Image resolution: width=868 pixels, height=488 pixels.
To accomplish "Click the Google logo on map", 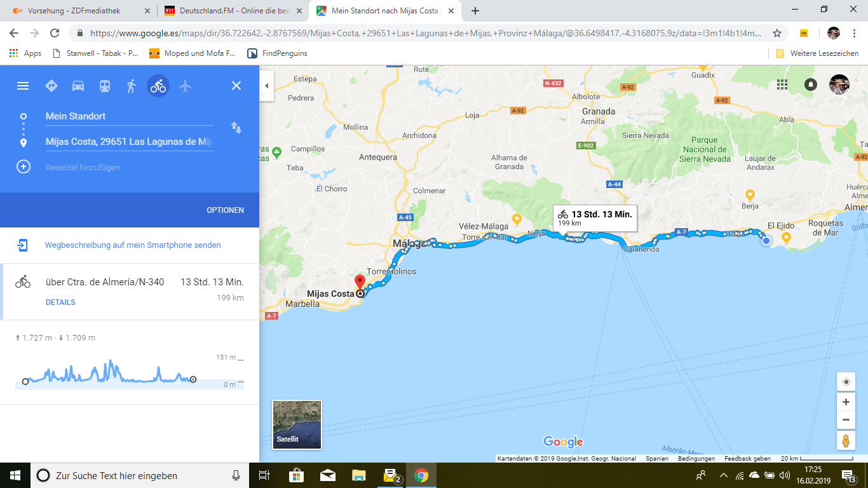I will pos(563,442).
